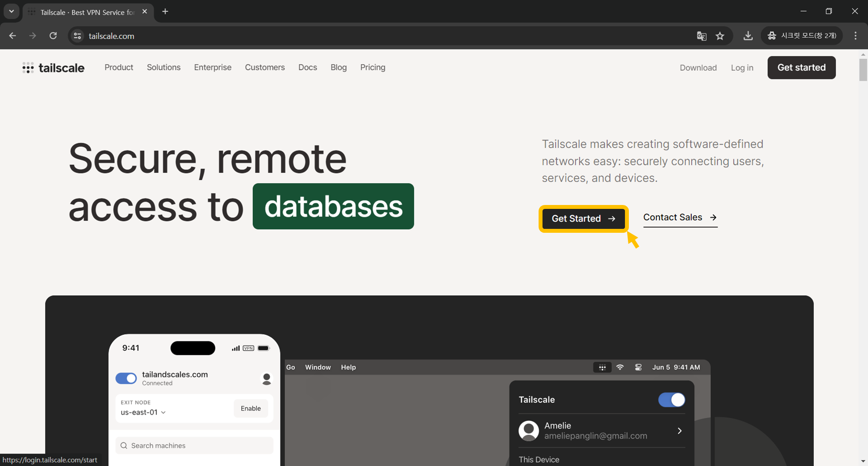Screen dimensions: 868x466
Task: Toggle the tailandscales.com connection switch
Action: coord(126,378)
